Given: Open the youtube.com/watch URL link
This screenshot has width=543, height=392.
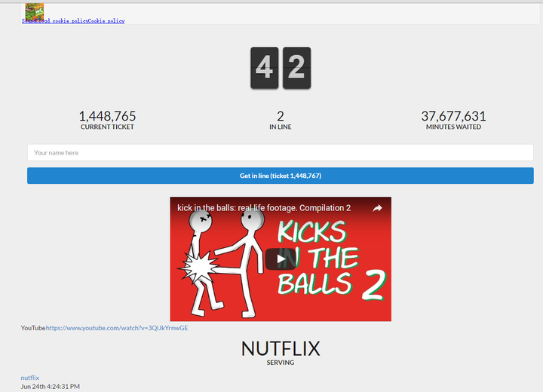Looking at the screenshot, I should (x=117, y=328).
